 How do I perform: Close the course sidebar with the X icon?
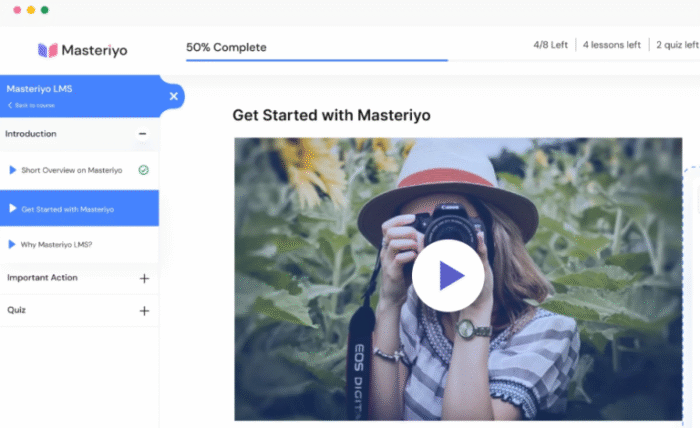pos(173,96)
